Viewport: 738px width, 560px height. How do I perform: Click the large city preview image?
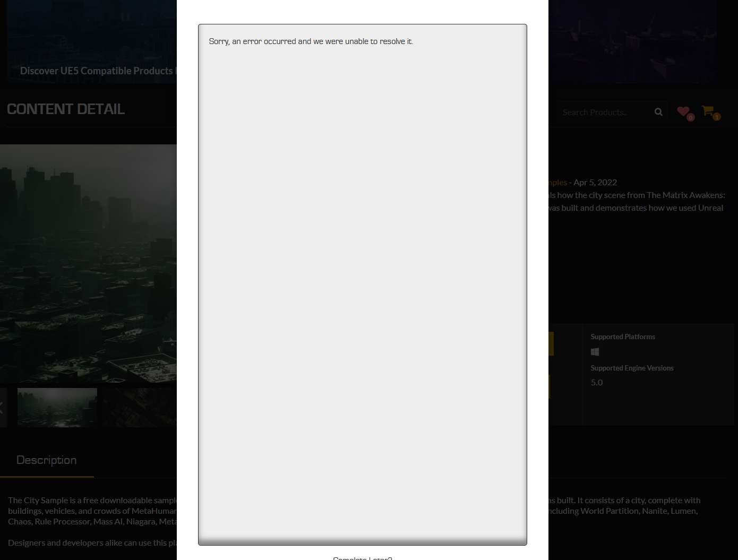[88, 263]
